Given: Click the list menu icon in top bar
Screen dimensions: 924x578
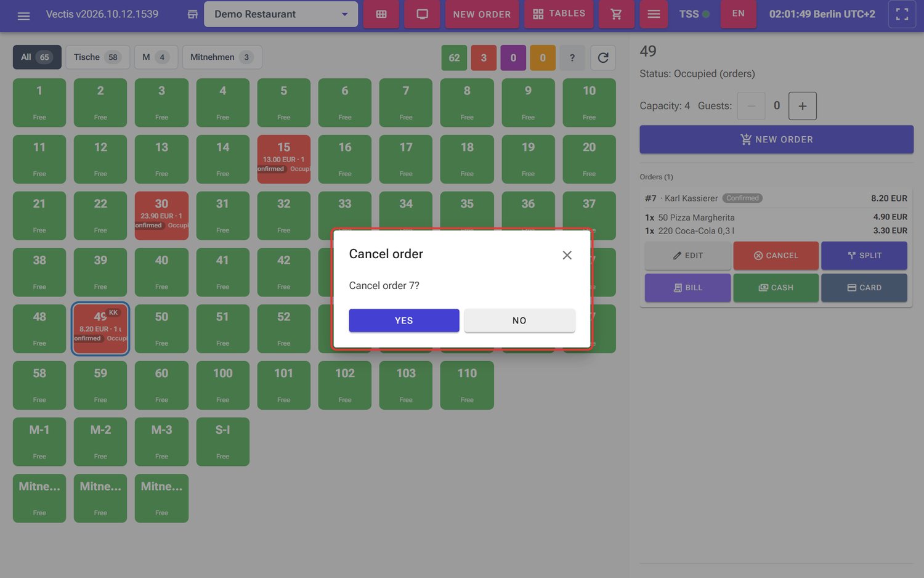Looking at the screenshot, I should (x=654, y=14).
